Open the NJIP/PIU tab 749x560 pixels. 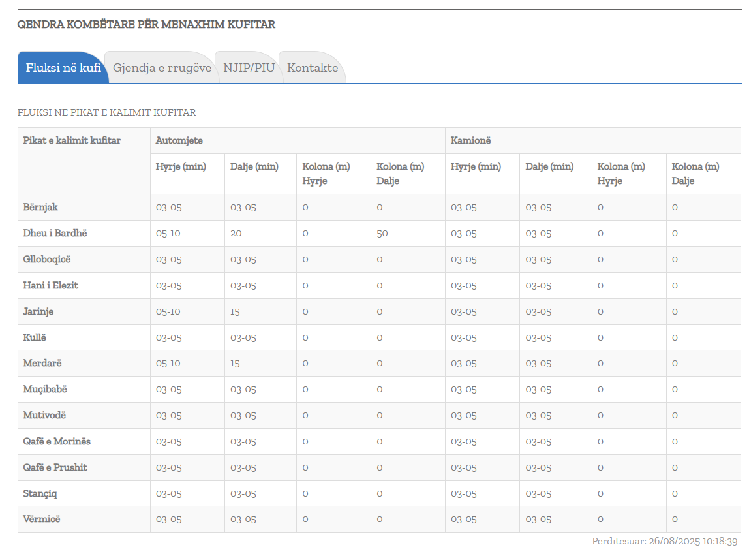pyautogui.click(x=249, y=68)
